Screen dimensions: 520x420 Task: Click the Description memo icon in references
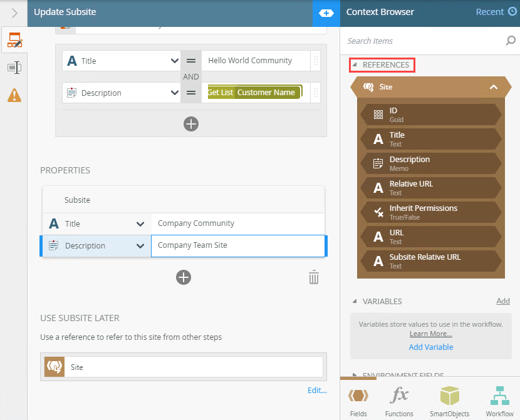[378, 163]
